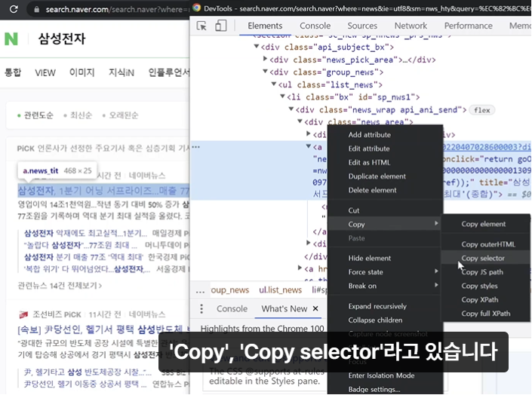Open headline 삼성전자, 1분기 어닝 서프라이즈
This screenshot has height=395, width=532.
pos(103,191)
